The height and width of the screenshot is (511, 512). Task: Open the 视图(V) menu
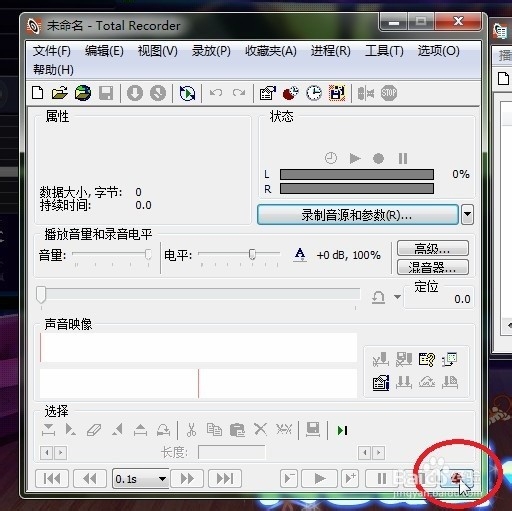[158, 51]
